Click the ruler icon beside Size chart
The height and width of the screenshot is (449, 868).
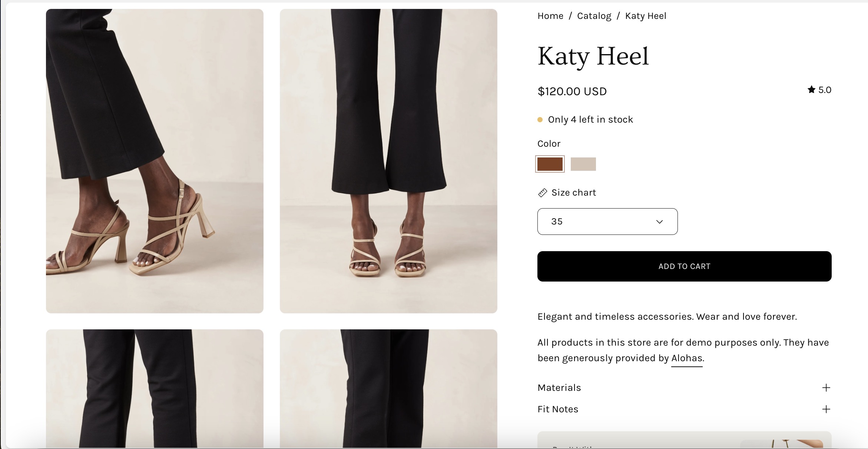543,193
